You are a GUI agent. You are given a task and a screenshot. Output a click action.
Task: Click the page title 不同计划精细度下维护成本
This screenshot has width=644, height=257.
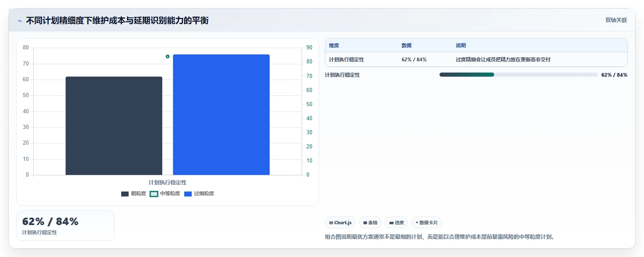tap(117, 20)
